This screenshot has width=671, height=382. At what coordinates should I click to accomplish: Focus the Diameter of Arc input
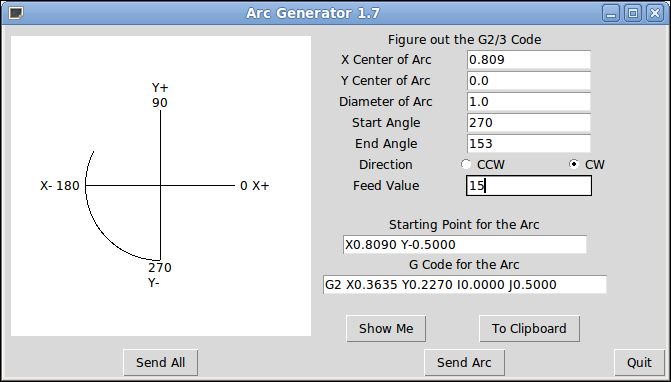(x=529, y=102)
